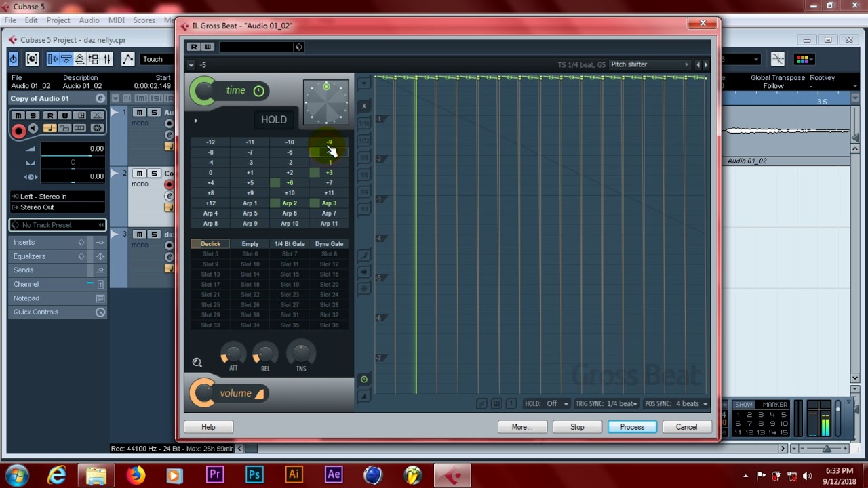Click the freeze snowflake icon in Cubase inspector
This screenshot has height=488, width=868.
click(97, 129)
